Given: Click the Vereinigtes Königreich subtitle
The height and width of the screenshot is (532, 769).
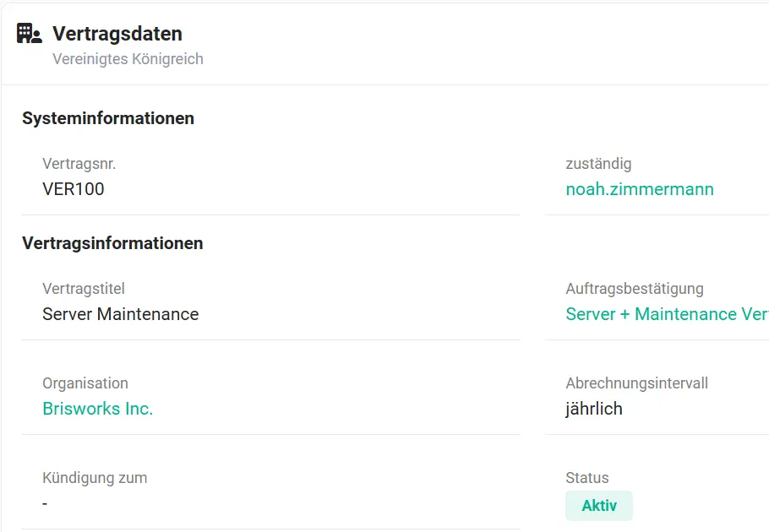Looking at the screenshot, I should tap(128, 59).
